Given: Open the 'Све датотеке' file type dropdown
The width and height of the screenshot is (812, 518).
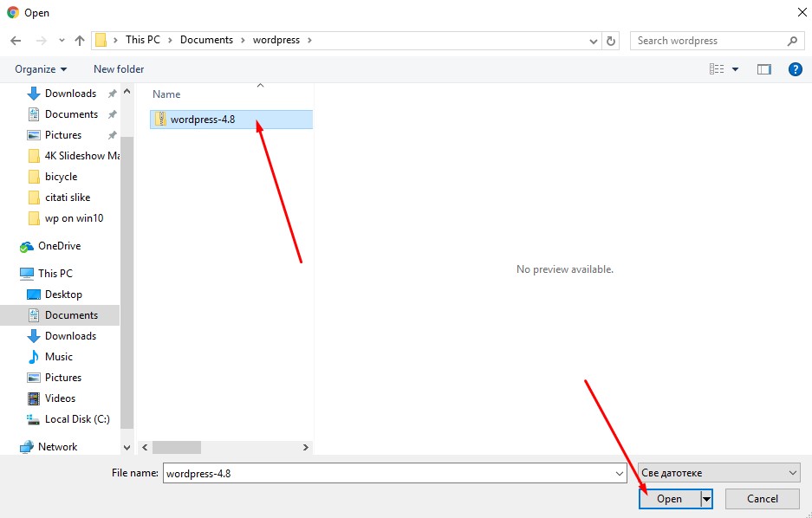Looking at the screenshot, I should point(718,472).
